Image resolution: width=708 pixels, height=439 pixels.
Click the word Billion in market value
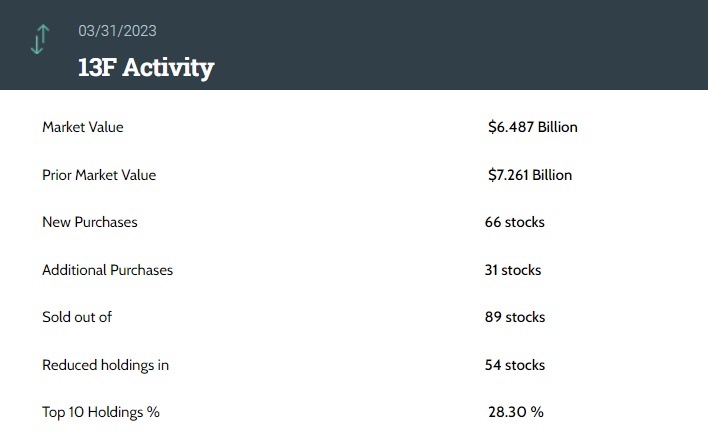coord(557,127)
